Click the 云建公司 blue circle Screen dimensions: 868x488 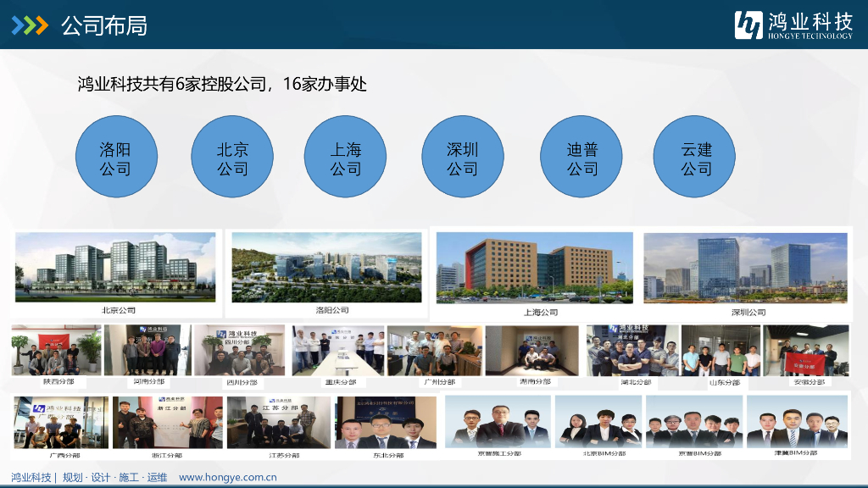pos(695,157)
